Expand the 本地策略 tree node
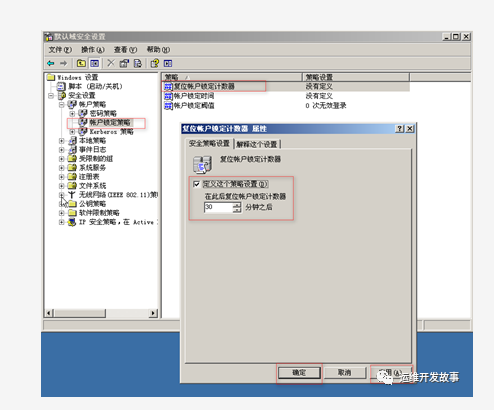The width and height of the screenshot is (494, 410). 61,141
